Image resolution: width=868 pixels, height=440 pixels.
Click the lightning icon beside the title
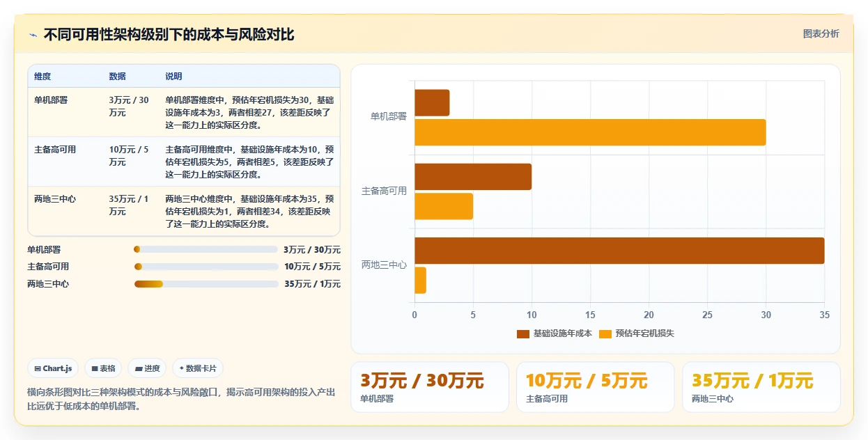coord(33,35)
